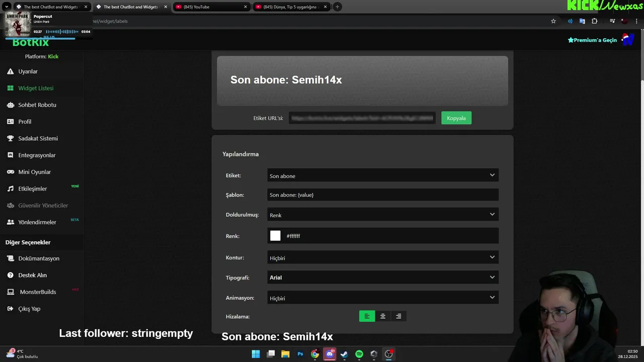Open the Doldurulmuş dropdown set to Renk
The image size is (644, 362).
pos(383,215)
